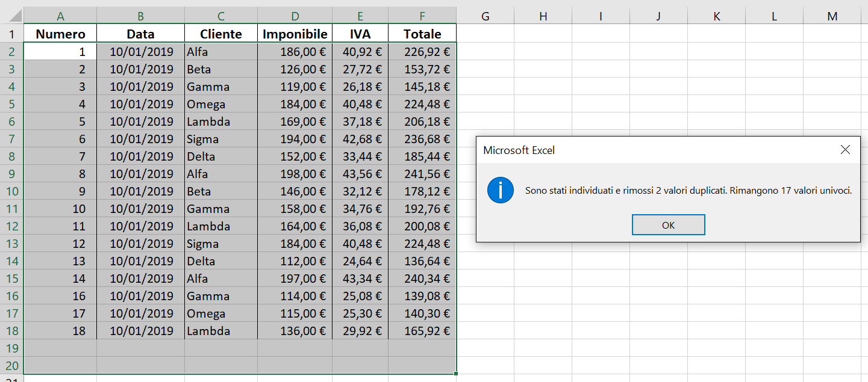Select Delta cell in row 14
This screenshot has width=868, height=382.
(x=221, y=261)
